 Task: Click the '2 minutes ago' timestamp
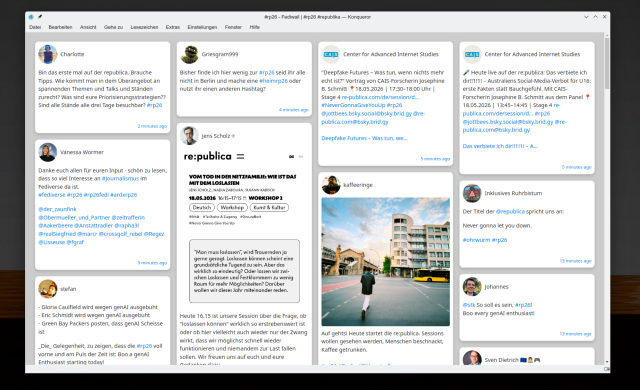pos(152,126)
